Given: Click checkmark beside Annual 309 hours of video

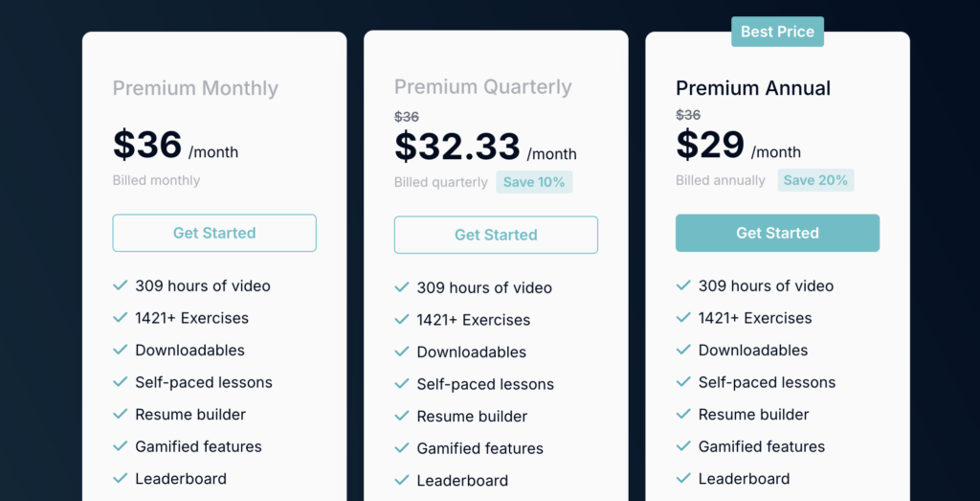Looking at the screenshot, I should click(683, 285).
